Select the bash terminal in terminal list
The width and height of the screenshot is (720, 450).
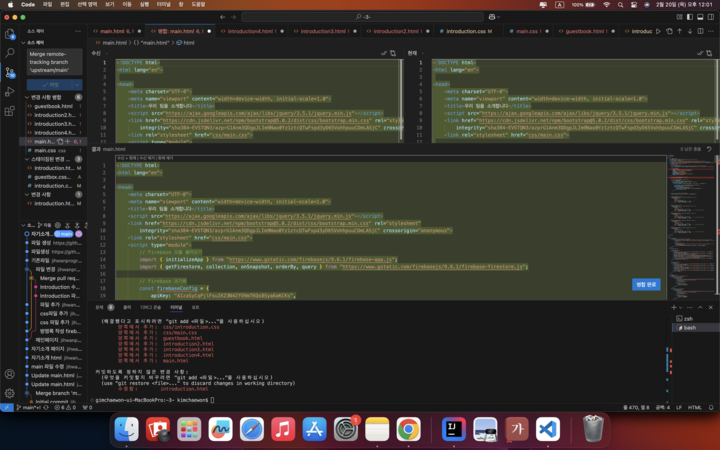(x=695, y=327)
